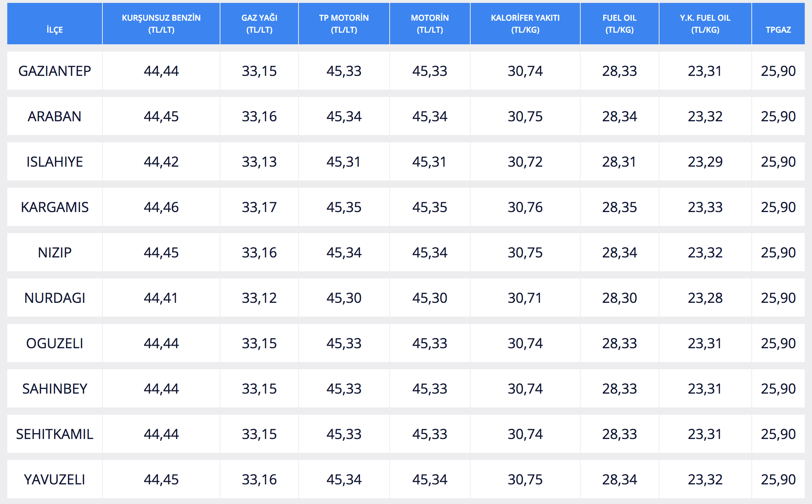The height and width of the screenshot is (504, 812).
Task: Select the GAZIANTEP district row label
Action: pyautogui.click(x=54, y=71)
